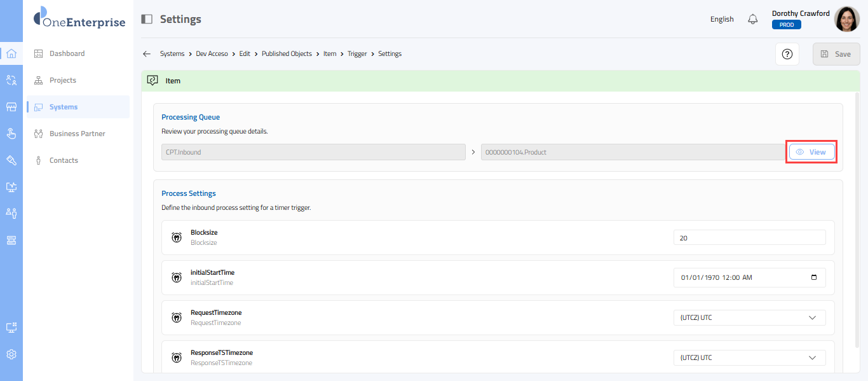Open calendar picker in initialStartTime field
Screen dimensions: 868x381
815,277
